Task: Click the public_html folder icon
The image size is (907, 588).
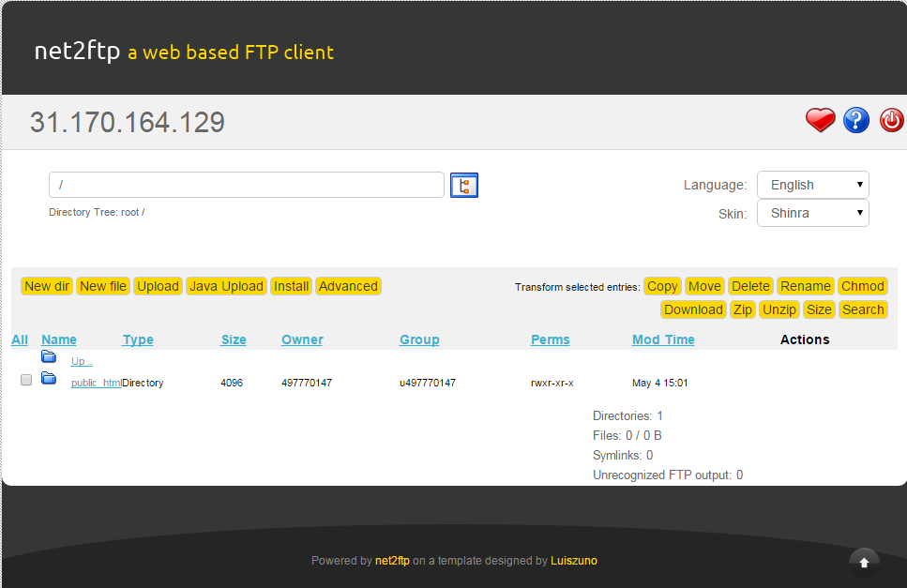Action: (49, 379)
